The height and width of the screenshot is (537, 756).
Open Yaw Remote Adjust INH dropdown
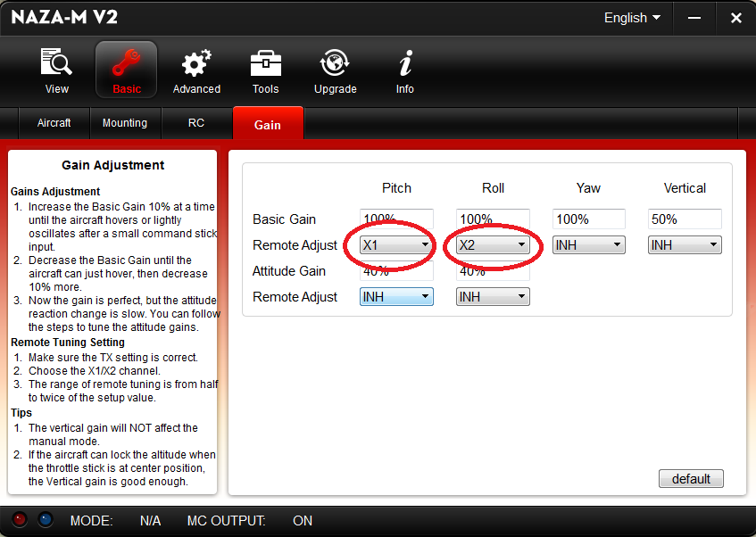588,244
